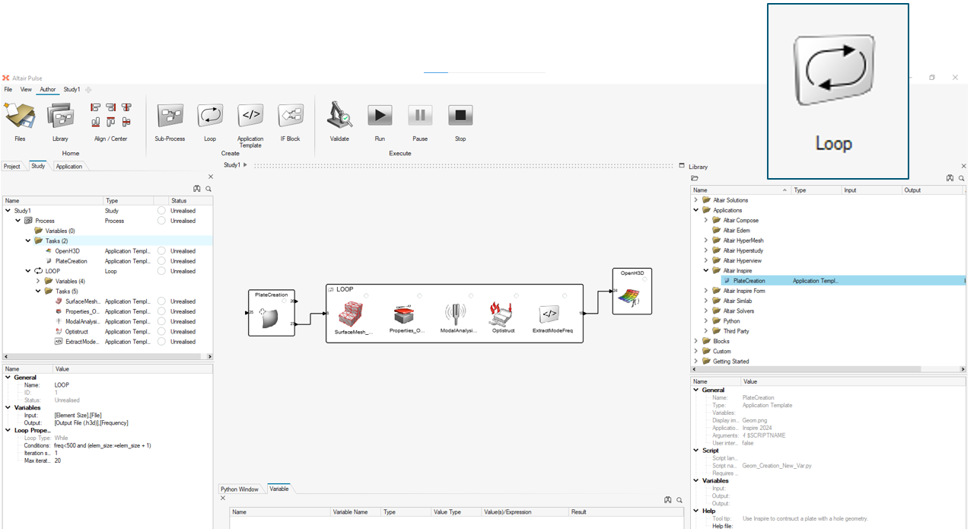Click the align left edges icon
The image size is (980, 529).
tap(96, 108)
